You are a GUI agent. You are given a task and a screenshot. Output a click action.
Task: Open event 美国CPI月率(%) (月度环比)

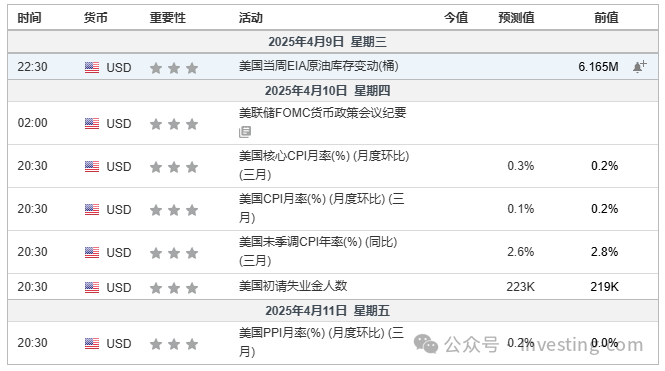point(321,208)
